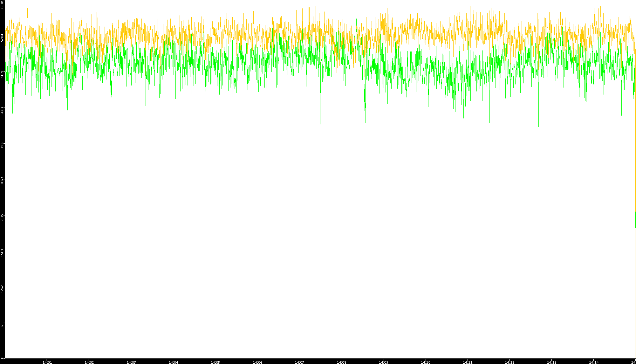636x364 pixels.
Task: Select the 14:12 time axis label
Action: click(510, 362)
